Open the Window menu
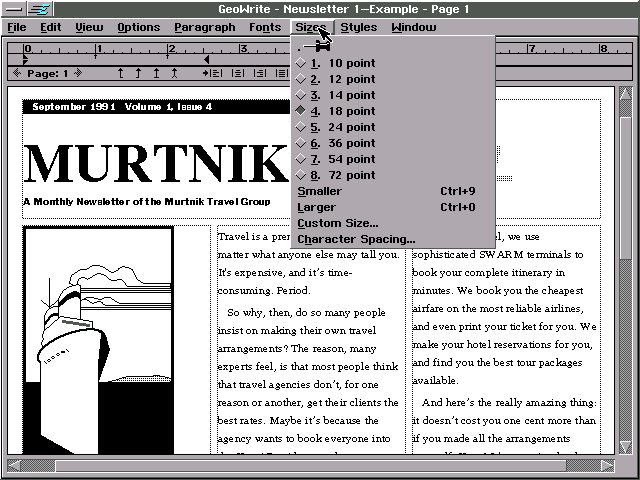The width and height of the screenshot is (640, 480). pyautogui.click(x=414, y=27)
